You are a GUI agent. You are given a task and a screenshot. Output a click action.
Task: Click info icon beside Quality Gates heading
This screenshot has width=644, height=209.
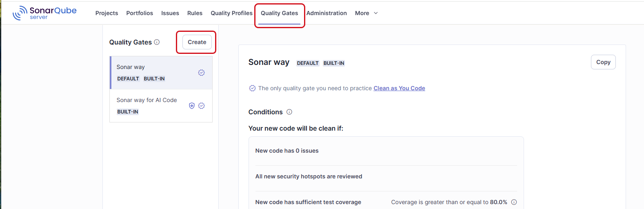(x=157, y=42)
